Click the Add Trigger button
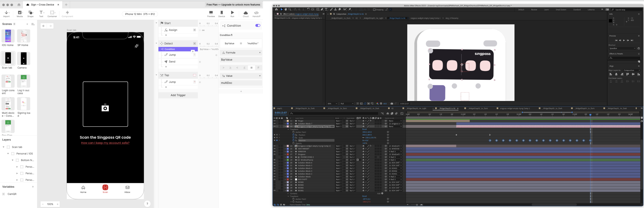Image resolution: width=644 pixels, height=208 pixels. tap(178, 95)
